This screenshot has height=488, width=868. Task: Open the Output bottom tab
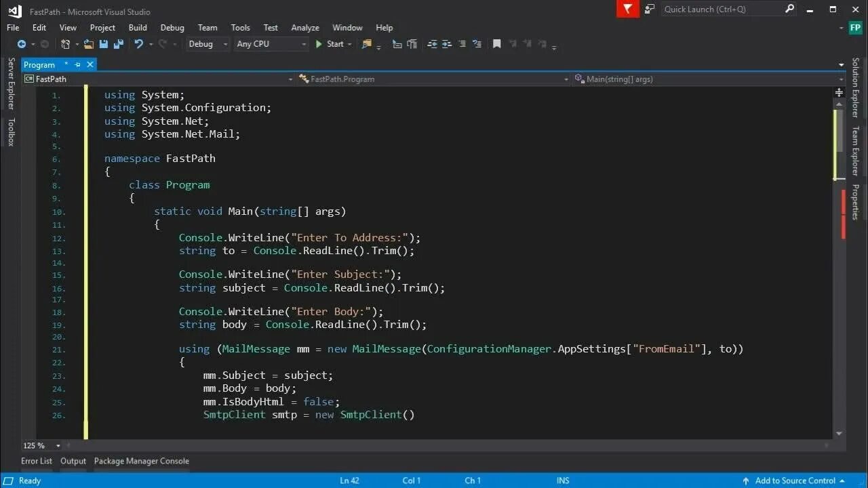(73, 461)
